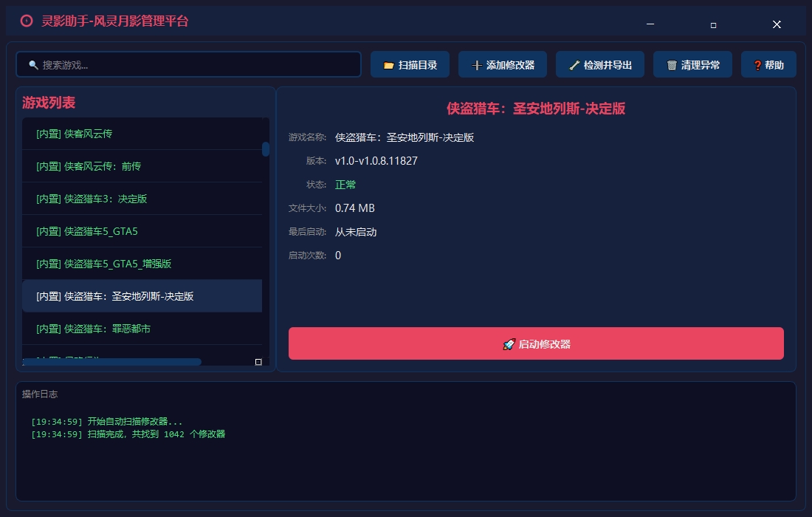Select 侠盗猎车5_GTA5 game entry
This screenshot has width=812, height=517.
(x=86, y=231)
